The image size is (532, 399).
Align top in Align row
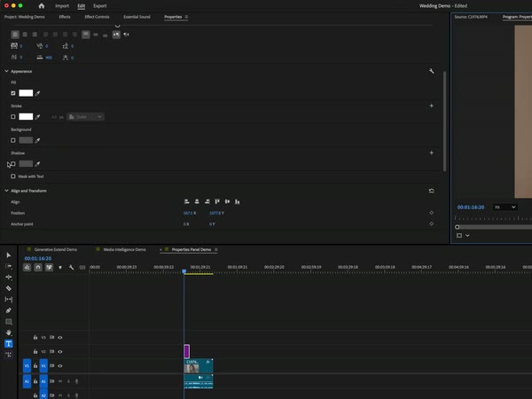pos(217,201)
